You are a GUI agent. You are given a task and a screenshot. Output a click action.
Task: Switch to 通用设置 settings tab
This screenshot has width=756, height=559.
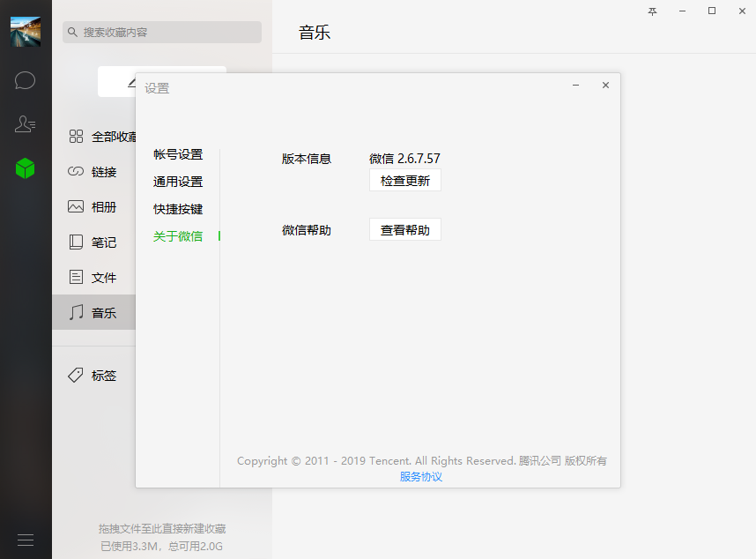(178, 182)
